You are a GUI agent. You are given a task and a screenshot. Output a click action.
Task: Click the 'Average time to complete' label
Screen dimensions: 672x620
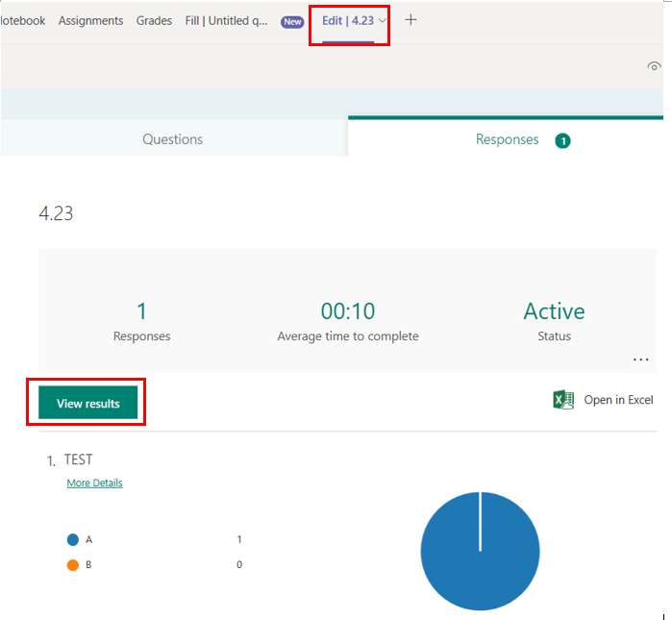pyautogui.click(x=348, y=335)
